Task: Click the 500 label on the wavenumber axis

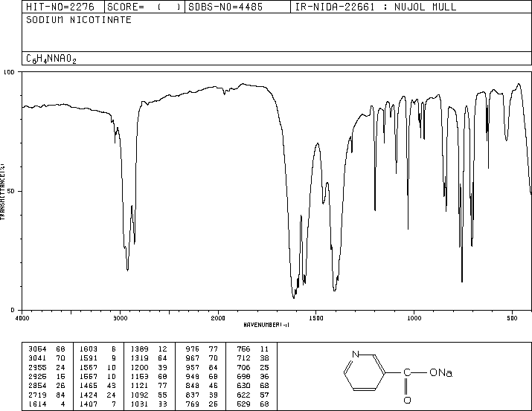Action: coord(512,318)
